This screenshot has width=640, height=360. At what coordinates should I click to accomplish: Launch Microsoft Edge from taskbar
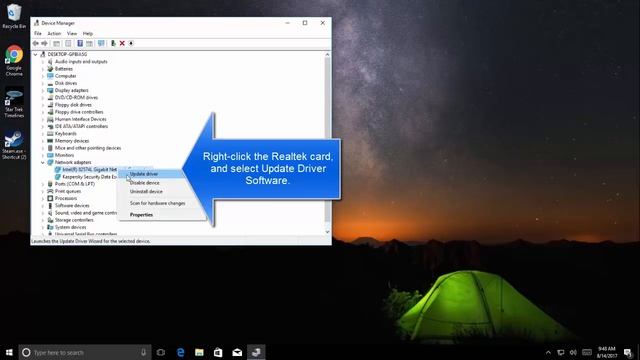coord(180,352)
